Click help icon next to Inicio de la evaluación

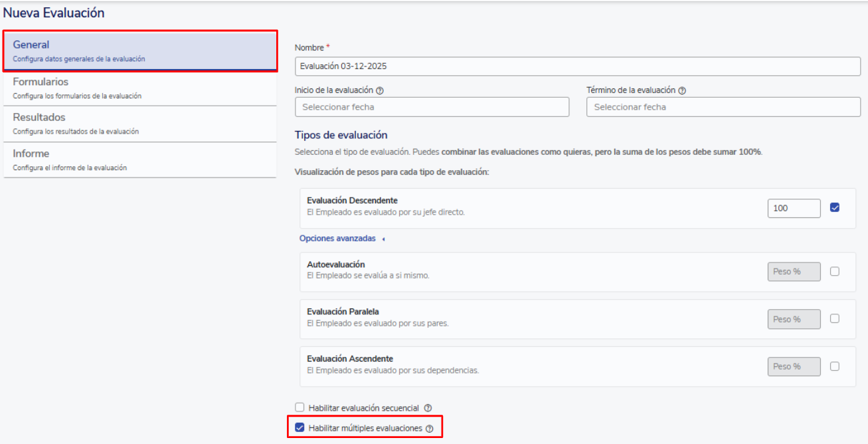pyautogui.click(x=379, y=90)
